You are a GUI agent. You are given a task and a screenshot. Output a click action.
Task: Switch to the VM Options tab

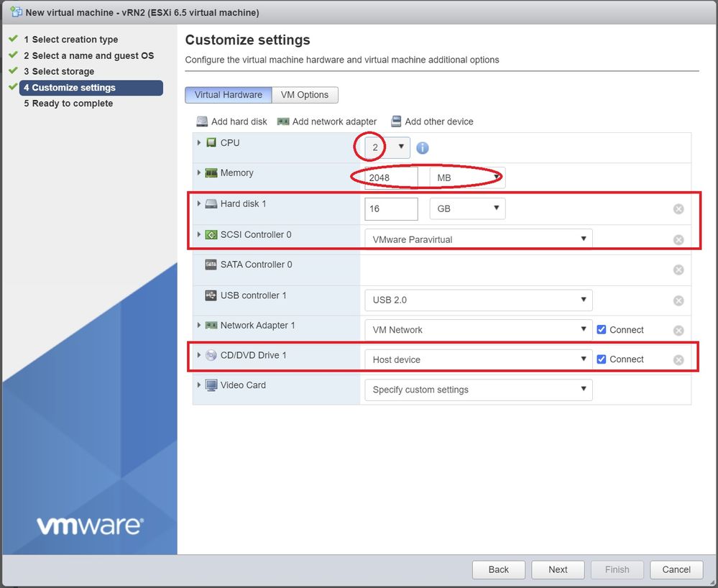pyautogui.click(x=305, y=95)
